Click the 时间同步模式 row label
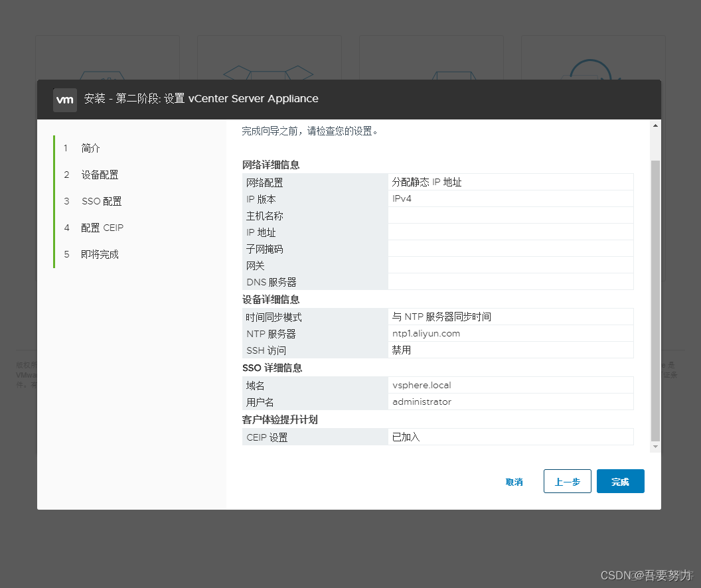Image resolution: width=701 pixels, height=588 pixels. (273, 317)
